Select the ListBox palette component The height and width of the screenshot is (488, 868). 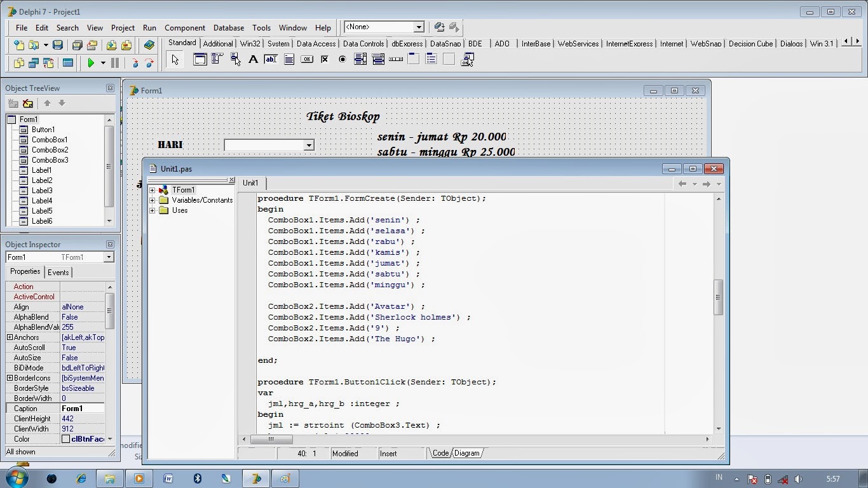[x=360, y=60]
